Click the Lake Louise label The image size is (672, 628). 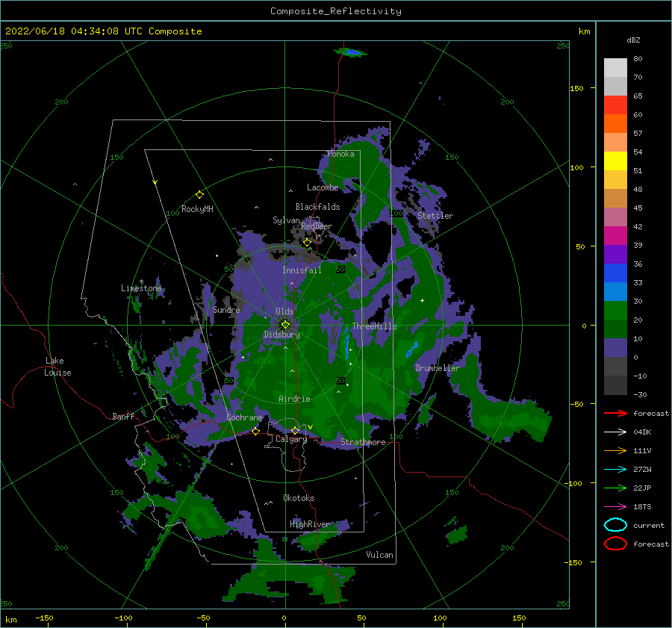click(x=57, y=367)
